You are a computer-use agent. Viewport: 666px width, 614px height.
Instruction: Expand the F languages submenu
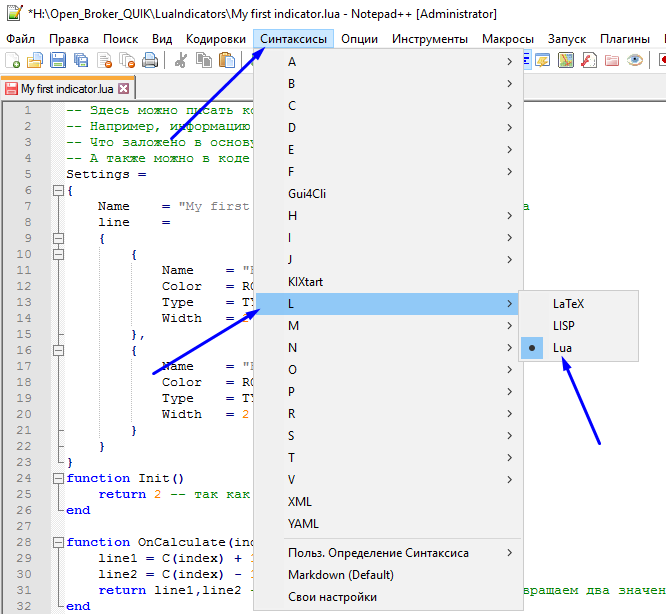tap(388, 172)
